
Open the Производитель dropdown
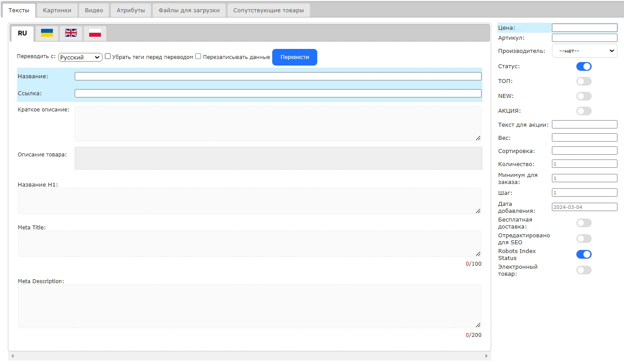(585, 51)
